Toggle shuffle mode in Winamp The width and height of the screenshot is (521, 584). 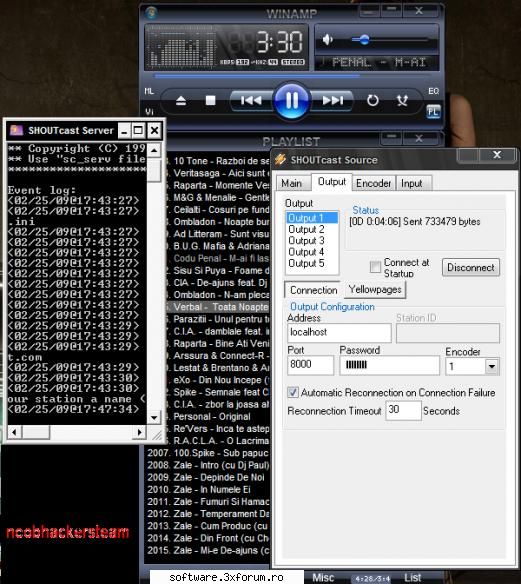point(402,100)
